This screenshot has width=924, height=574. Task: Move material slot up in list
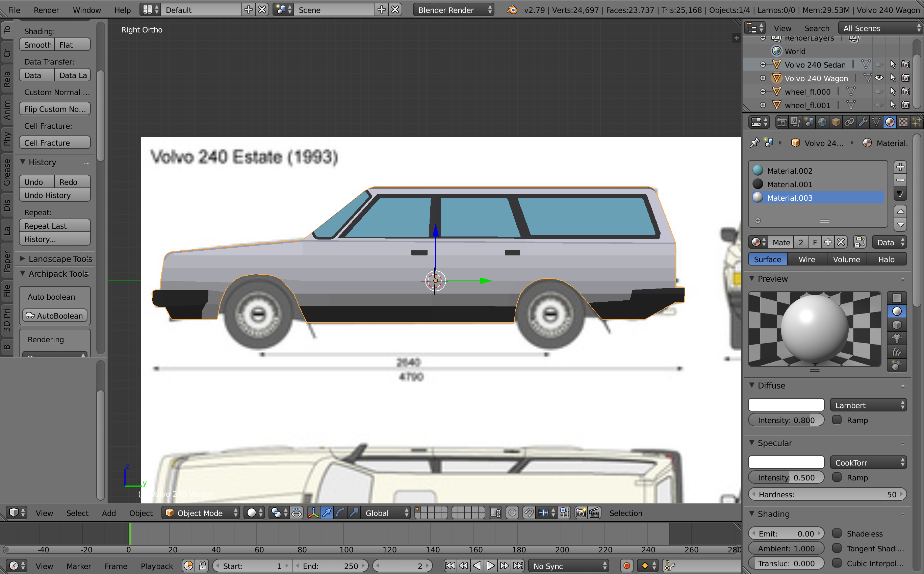pos(900,211)
